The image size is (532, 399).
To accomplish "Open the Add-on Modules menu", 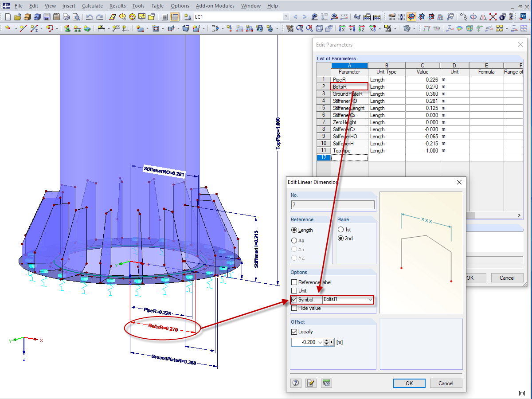I will click(215, 6).
